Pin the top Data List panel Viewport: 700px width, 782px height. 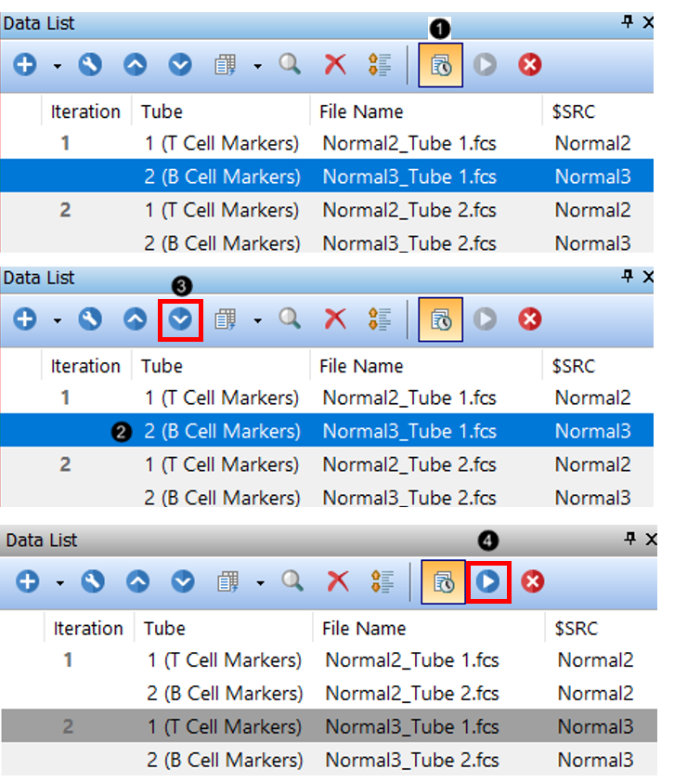[x=628, y=21]
